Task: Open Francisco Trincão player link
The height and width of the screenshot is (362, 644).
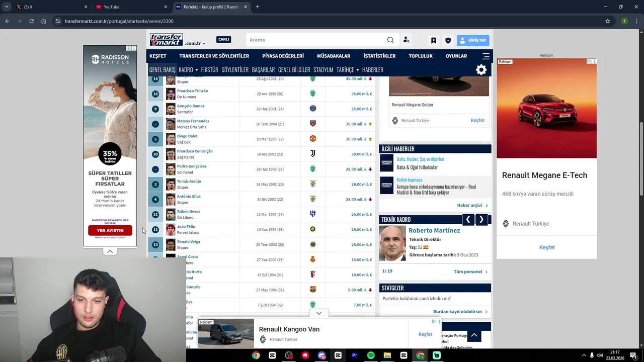Action: pyautogui.click(x=192, y=91)
